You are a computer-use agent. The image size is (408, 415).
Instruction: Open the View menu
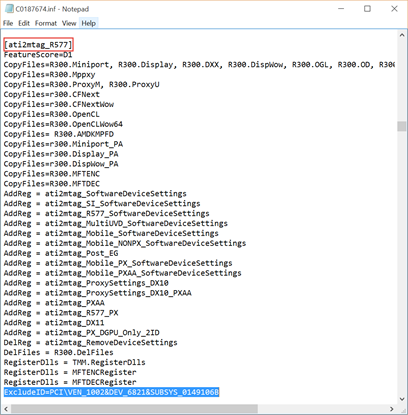click(69, 23)
